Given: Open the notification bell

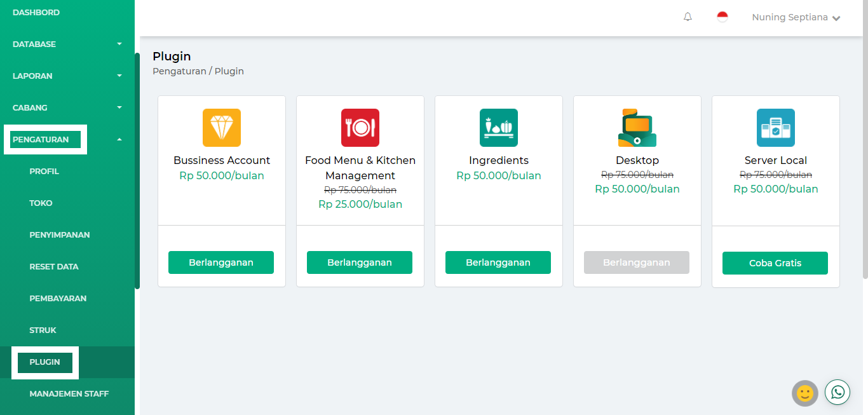Looking at the screenshot, I should tap(688, 17).
